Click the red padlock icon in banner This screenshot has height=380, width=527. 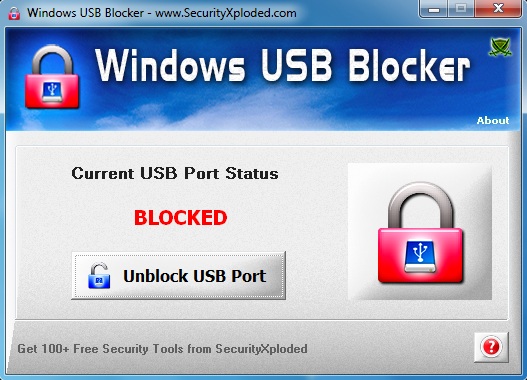[52, 77]
